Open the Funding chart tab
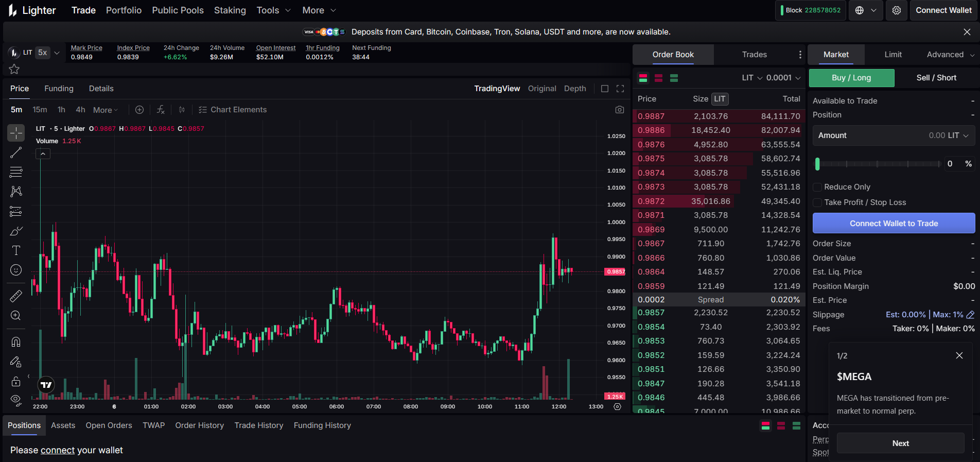Viewport: 980px width, 462px height. click(59, 89)
